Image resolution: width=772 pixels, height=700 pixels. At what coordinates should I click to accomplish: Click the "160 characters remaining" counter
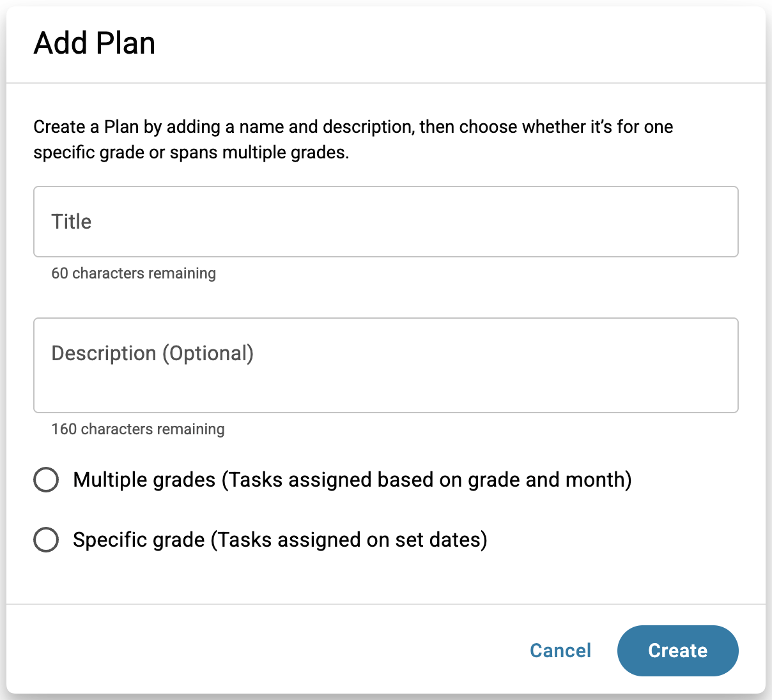pyautogui.click(x=138, y=429)
